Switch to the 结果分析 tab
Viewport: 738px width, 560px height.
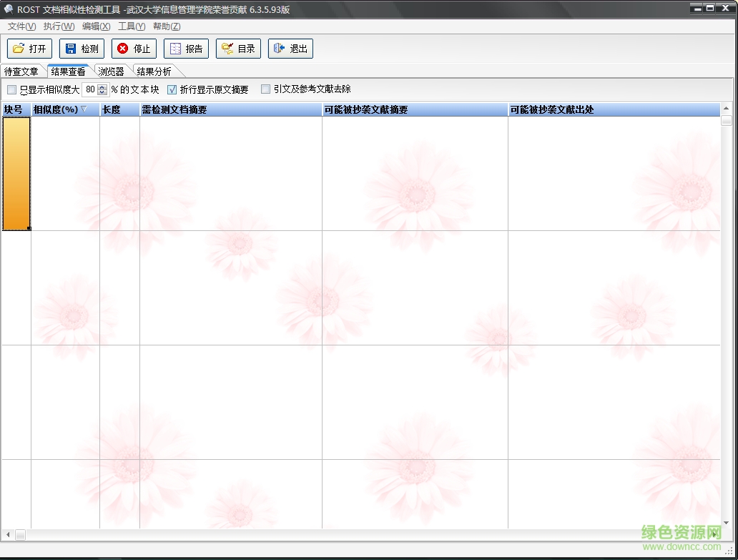pyautogui.click(x=154, y=72)
